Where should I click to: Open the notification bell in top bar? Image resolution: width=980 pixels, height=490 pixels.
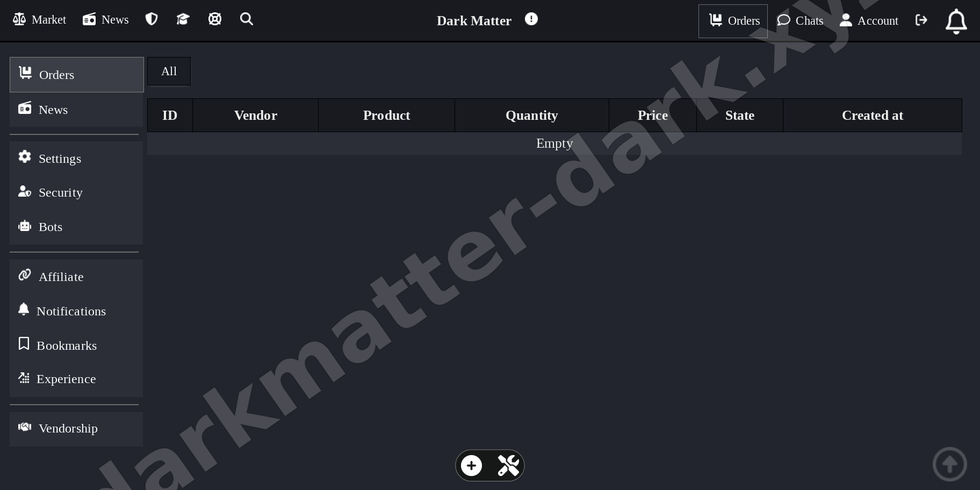[956, 21]
